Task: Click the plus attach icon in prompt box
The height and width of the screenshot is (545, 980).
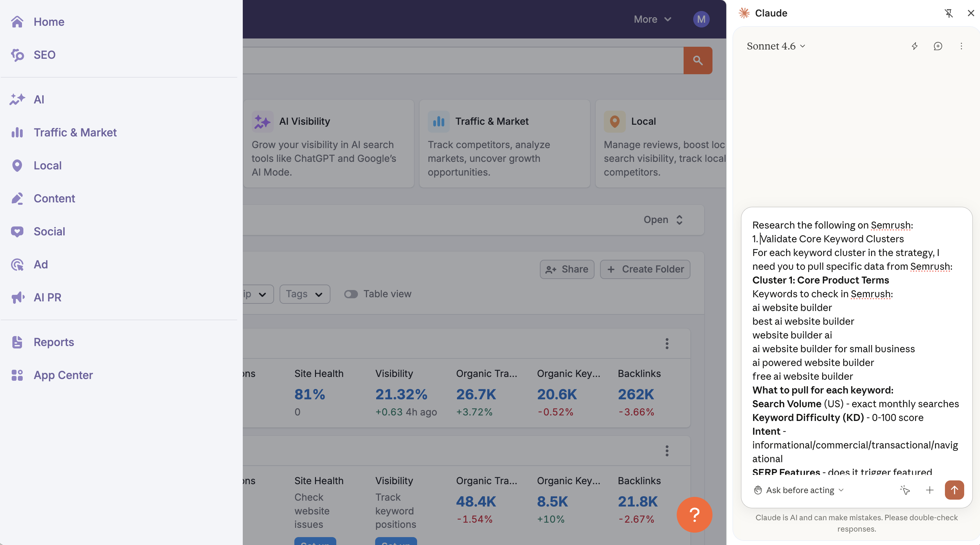Action: coord(929,490)
